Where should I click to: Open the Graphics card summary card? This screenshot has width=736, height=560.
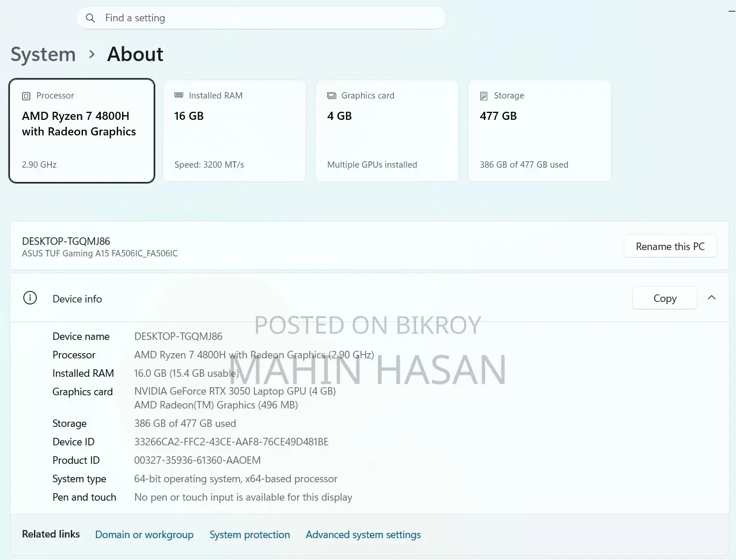coord(387,131)
